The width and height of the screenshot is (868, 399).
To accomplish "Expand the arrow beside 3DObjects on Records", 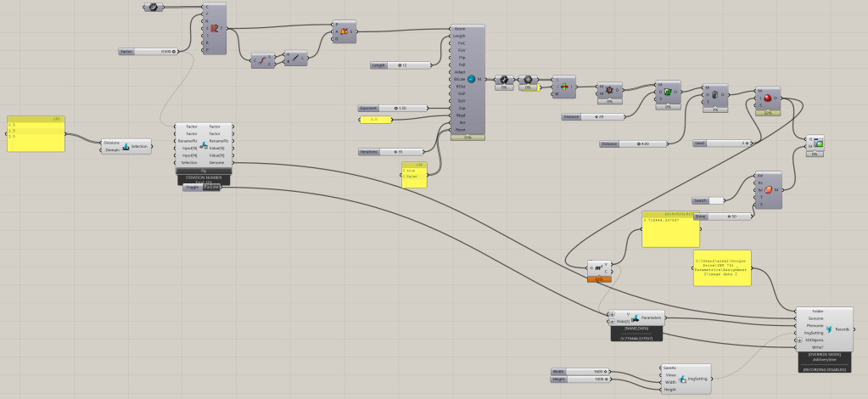I will point(798,340).
